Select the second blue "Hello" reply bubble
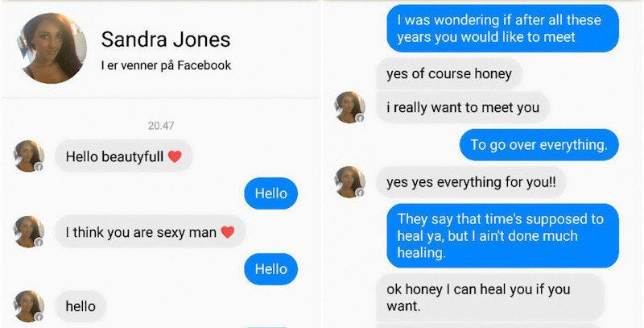 [271, 269]
